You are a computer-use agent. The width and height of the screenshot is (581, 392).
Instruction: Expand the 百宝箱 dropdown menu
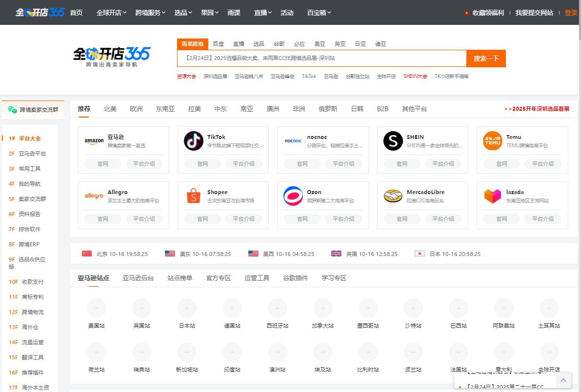[319, 13]
